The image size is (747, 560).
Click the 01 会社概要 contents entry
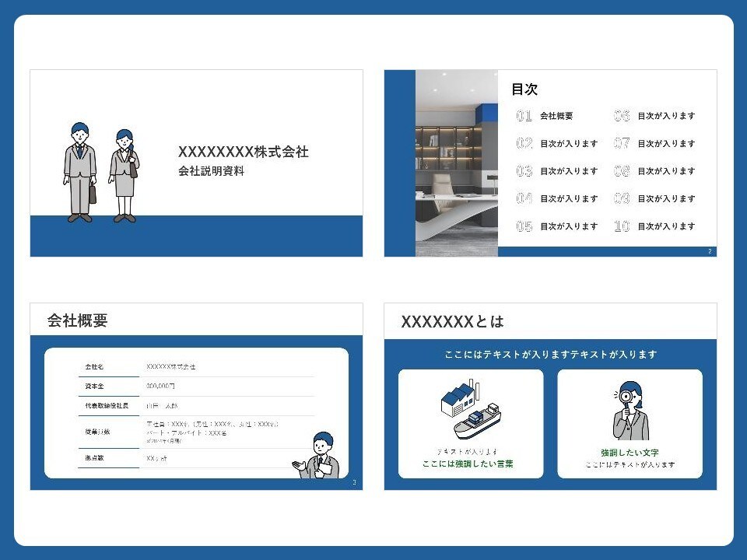545,116
